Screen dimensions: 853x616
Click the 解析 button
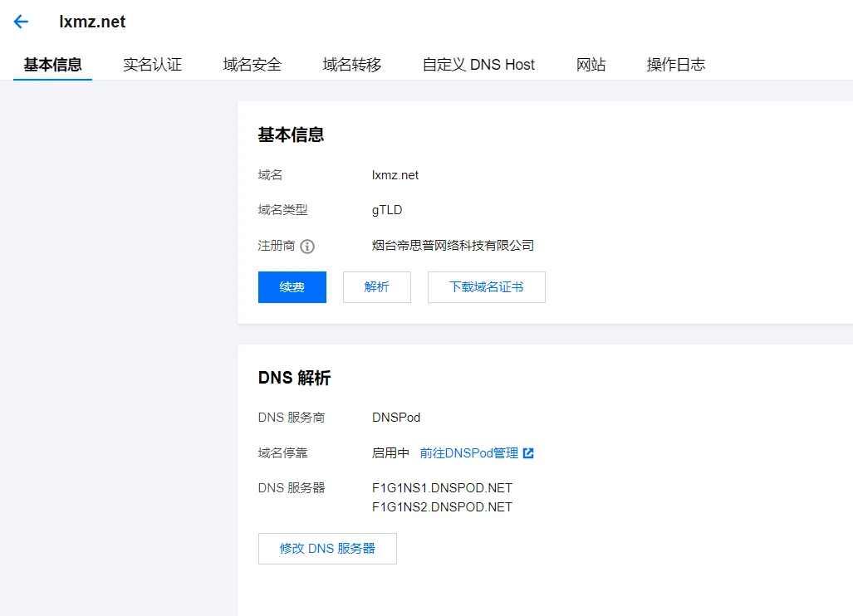pos(376,287)
